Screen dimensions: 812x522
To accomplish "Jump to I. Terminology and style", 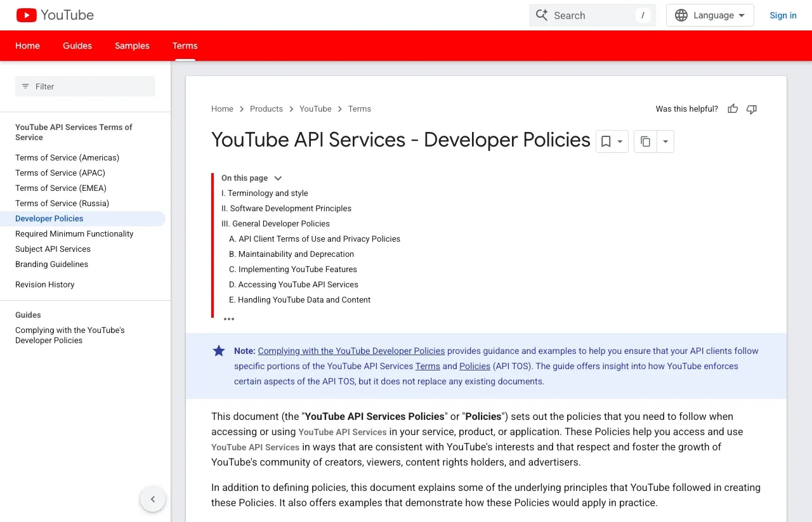I will click(265, 193).
